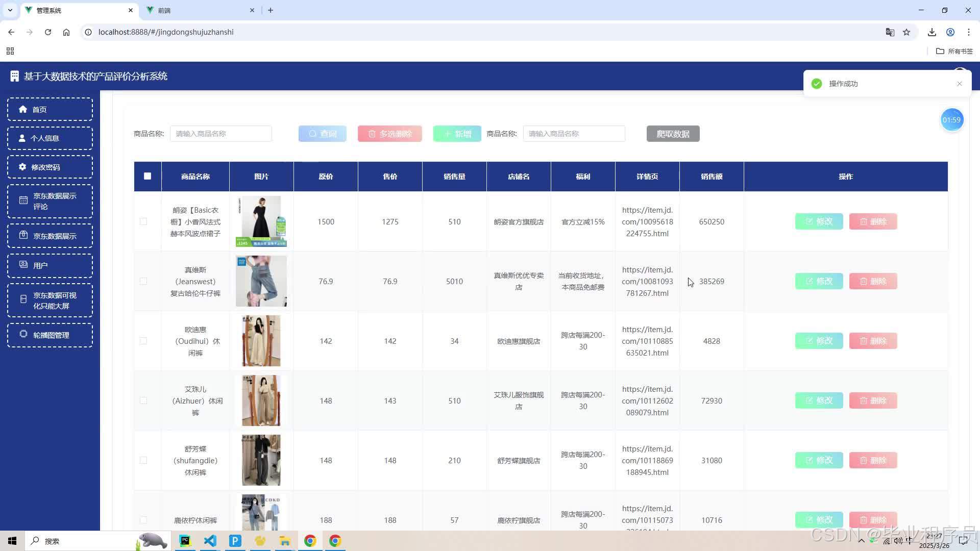Image resolution: width=980 pixels, height=551 pixels.
Task: Click the browser's translate page icon
Action: [890, 32]
